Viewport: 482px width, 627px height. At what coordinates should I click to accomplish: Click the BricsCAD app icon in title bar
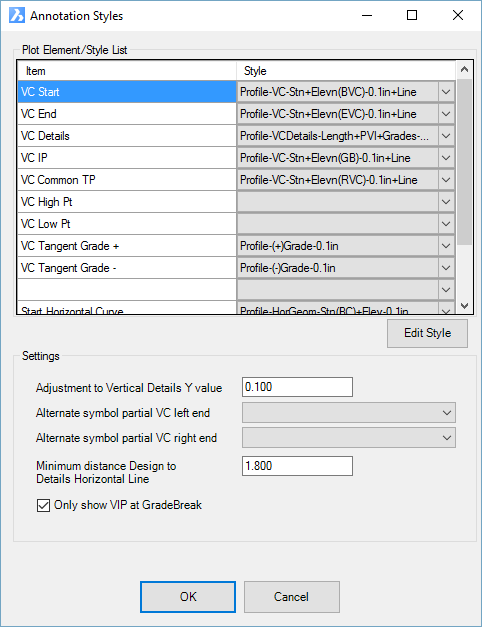tap(17, 16)
